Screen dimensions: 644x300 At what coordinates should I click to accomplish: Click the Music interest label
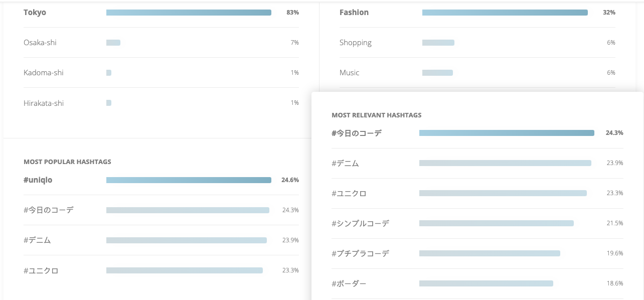[x=350, y=73]
